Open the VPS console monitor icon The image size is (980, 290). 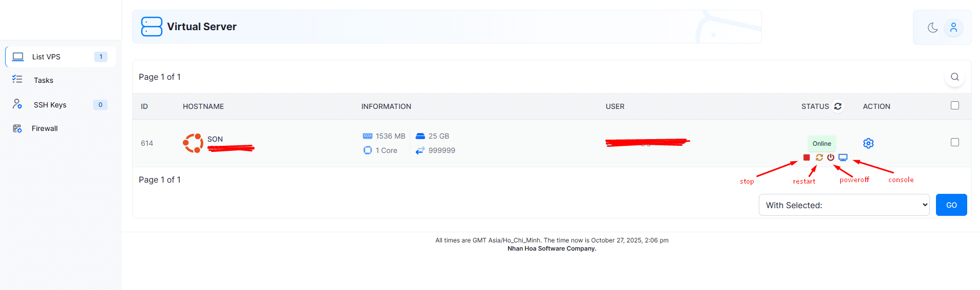(843, 158)
